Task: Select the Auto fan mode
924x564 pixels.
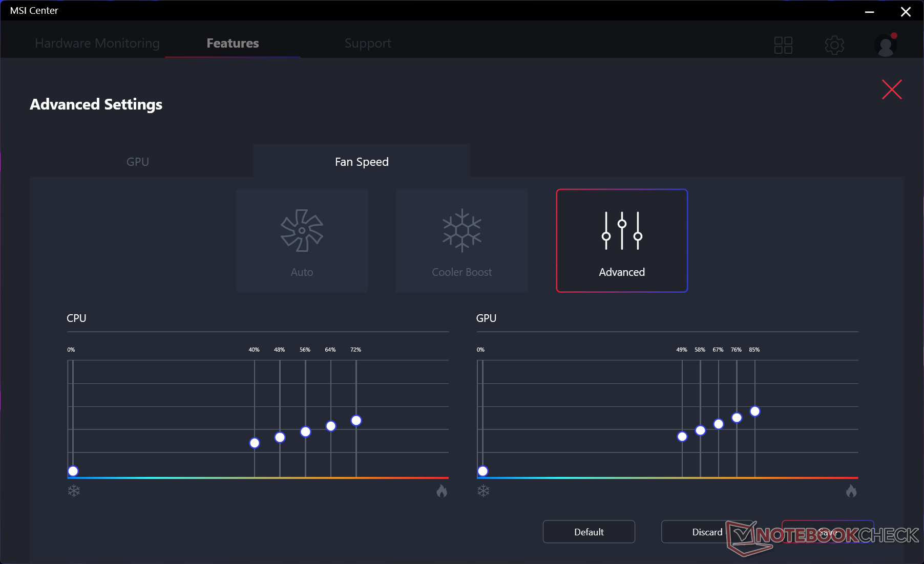Action: [x=302, y=241]
